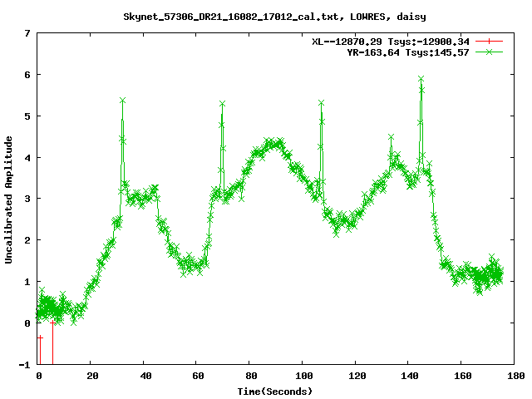Click the red plus marker near 5 seconds
Screen dimensions: 532x399
52,323
